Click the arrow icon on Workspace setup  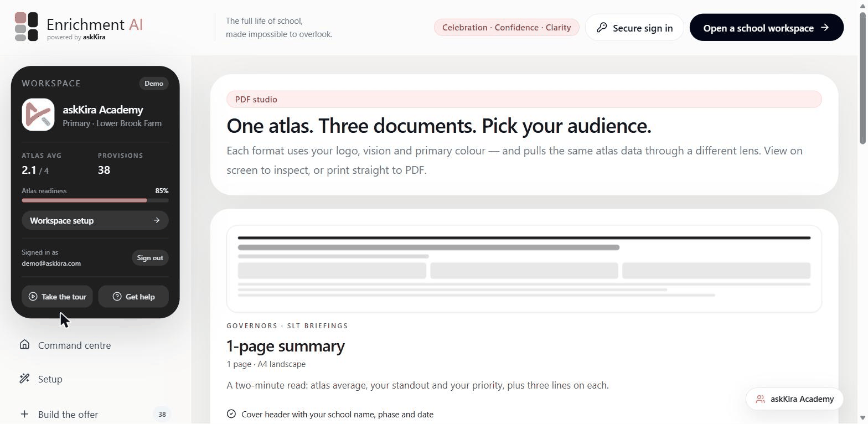[157, 220]
